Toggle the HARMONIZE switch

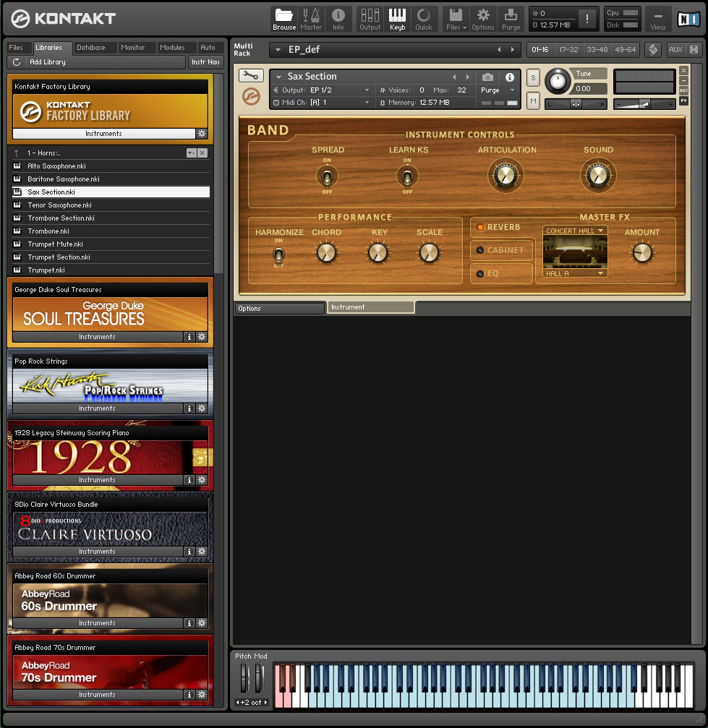[x=278, y=254]
